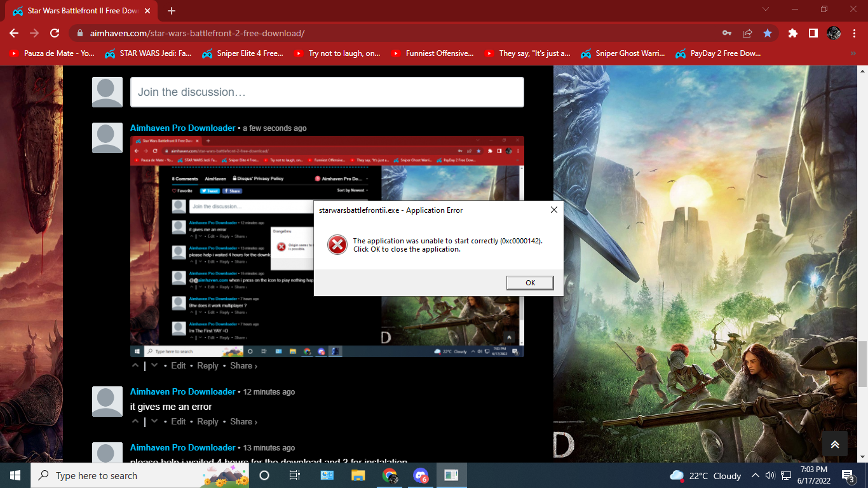868x488 pixels.
Task: Select the Star Wars Battlefront II tab
Action: pyautogui.click(x=83, y=11)
